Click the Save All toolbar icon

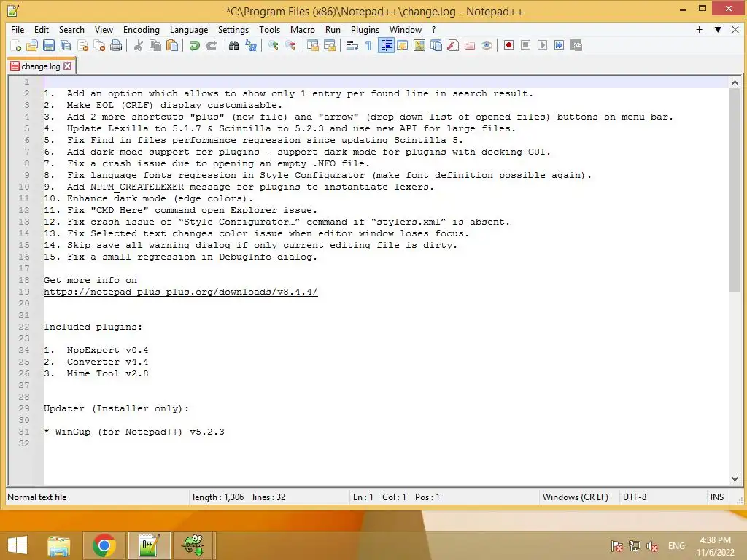[66, 45]
